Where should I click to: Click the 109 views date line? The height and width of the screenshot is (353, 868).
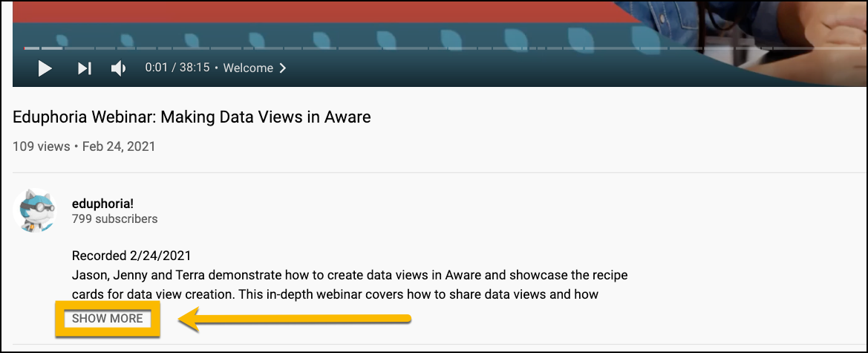[x=84, y=147]
